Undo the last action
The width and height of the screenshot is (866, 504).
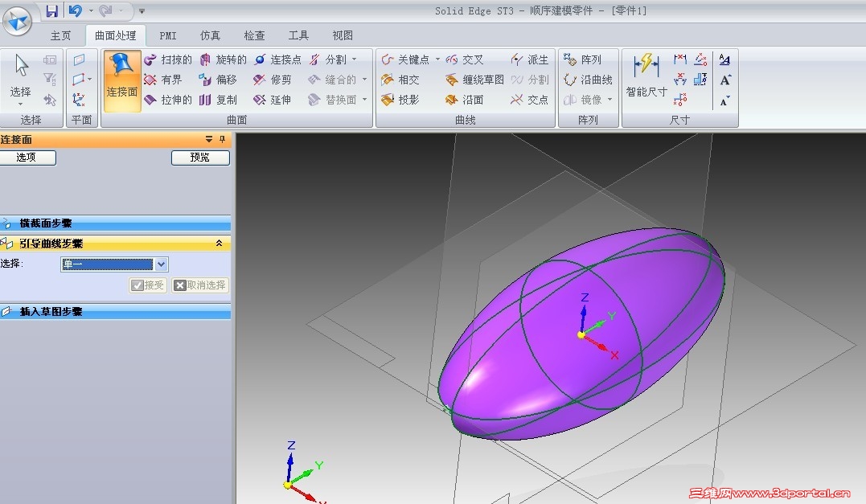(76, 10)
